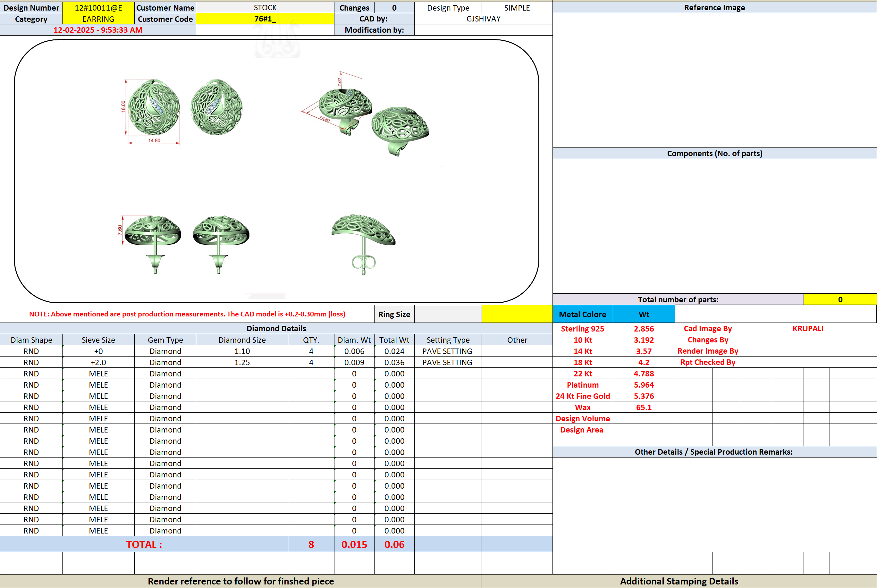Viewport: 877px width, 588px height.
Task: Click the CAD by value GJSHIVAY
Action: click(x=483, y=19)
